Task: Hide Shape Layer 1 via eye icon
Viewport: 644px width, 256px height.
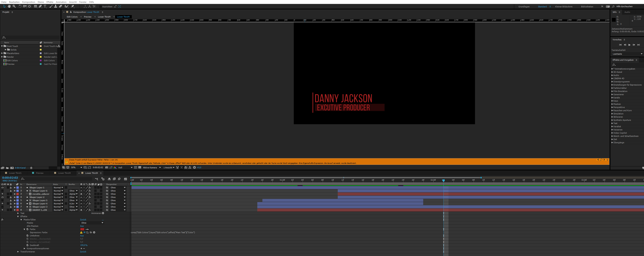Action: coord(2,188)
